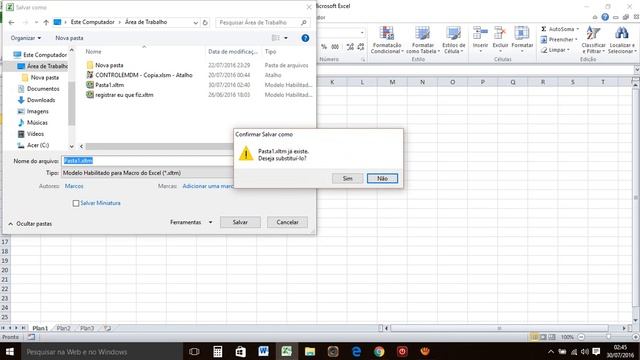Enable the Salvar Miniatura checkbox

pos(76,203)
